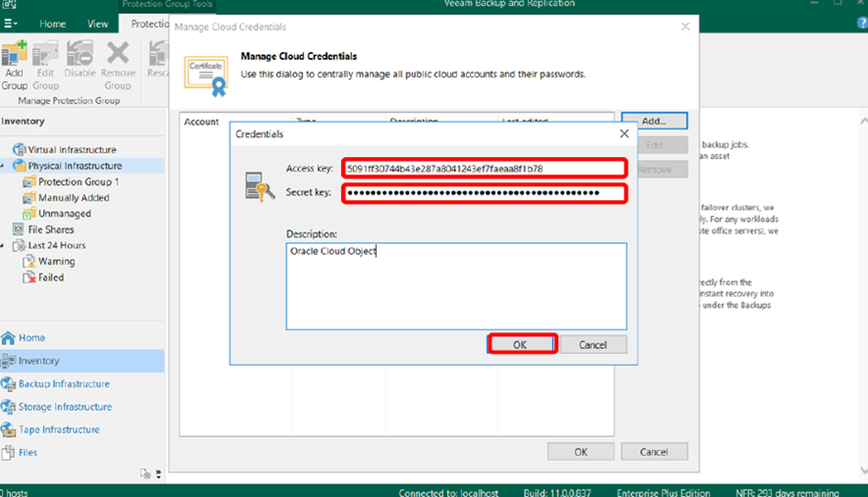Viewport: 868px width, 497px height.
Task: Click the Virtual Infrastructure icon
Action: pos(19,149)
